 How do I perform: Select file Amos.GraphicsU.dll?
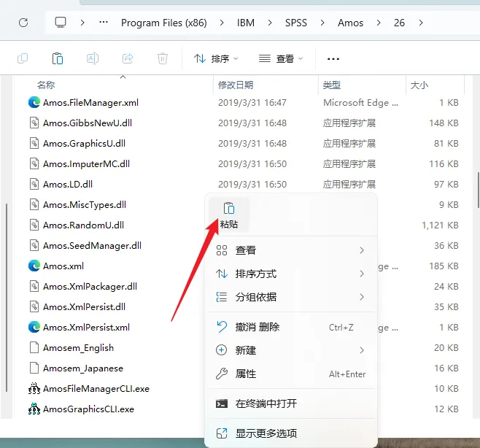(84, 143)
